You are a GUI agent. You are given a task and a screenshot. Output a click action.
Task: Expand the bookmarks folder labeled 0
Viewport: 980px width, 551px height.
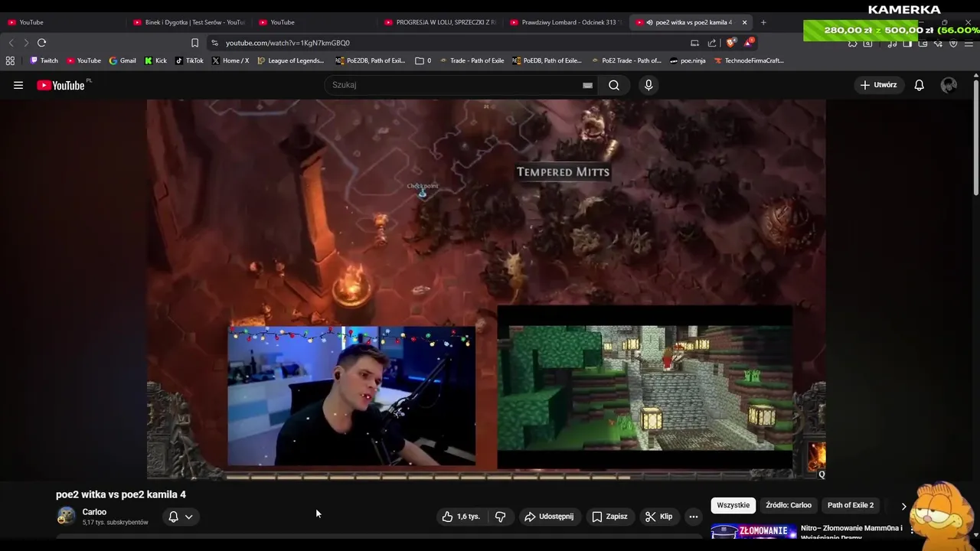[x=423, y=60]
